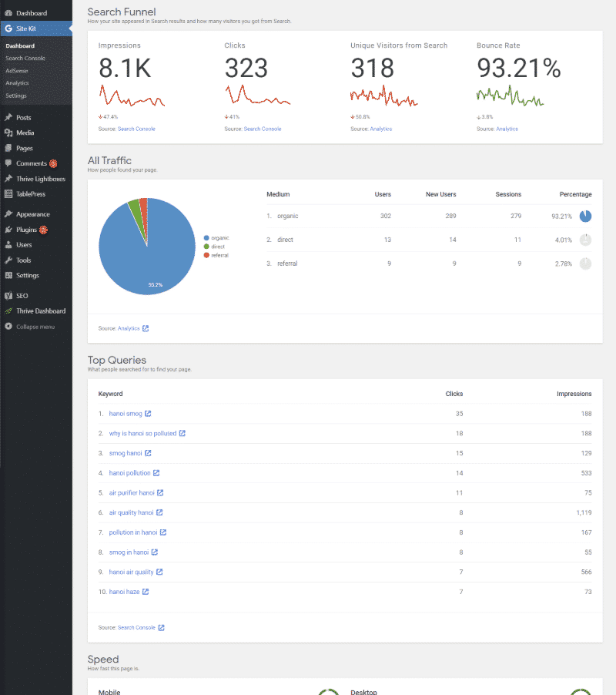Open the Tools wrench icon

point(8,260)
